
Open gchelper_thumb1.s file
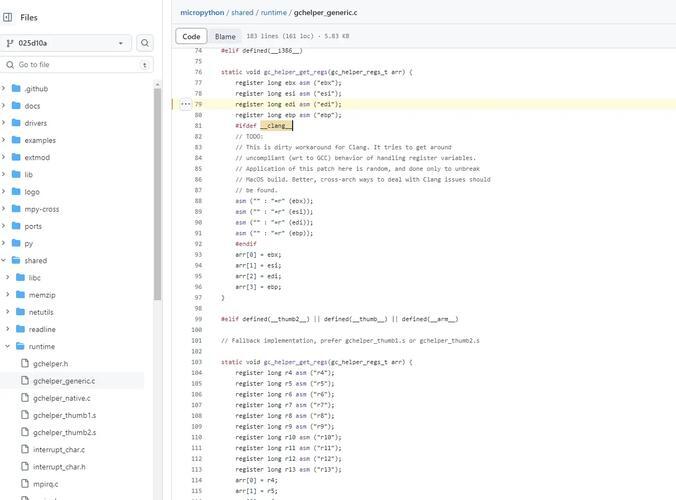tap(65, 416)
